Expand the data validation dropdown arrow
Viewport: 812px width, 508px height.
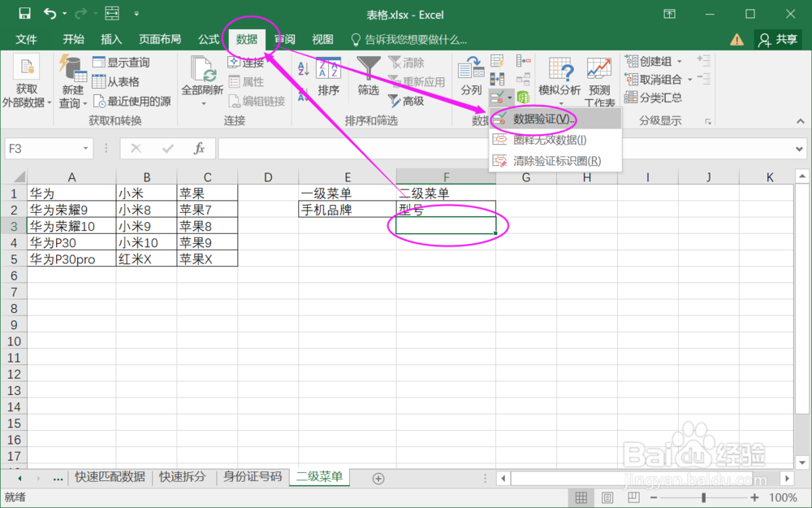tap(510, 98)
